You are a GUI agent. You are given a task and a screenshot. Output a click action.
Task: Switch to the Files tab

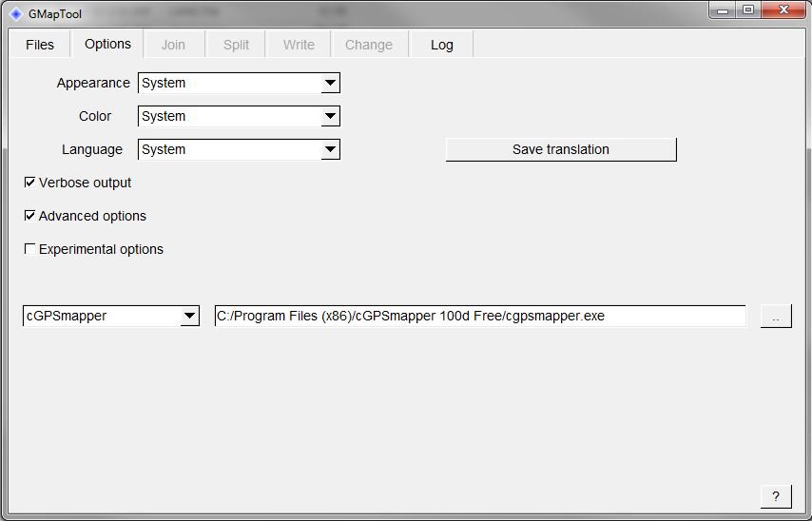pos(40,45)
